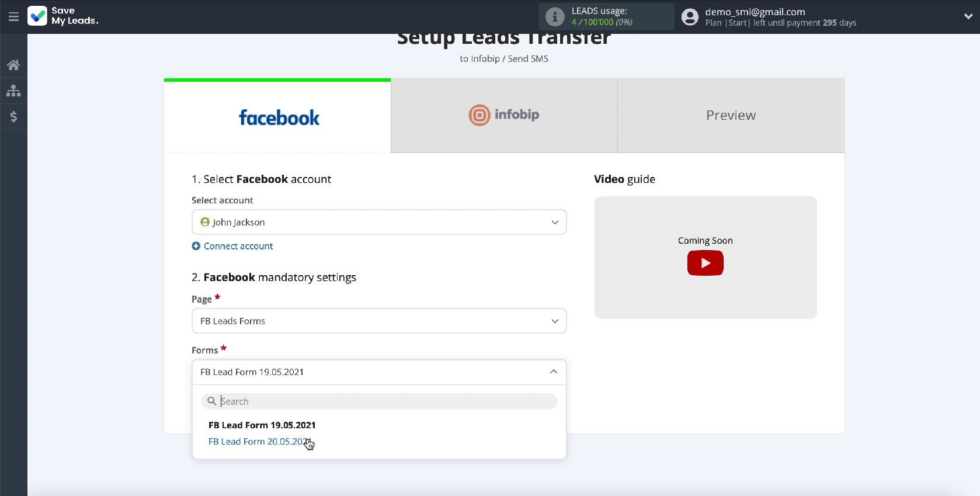Open the connections sitemap sidebar icon
This screenshot has width=980, height=496.
tap(13, 91)
